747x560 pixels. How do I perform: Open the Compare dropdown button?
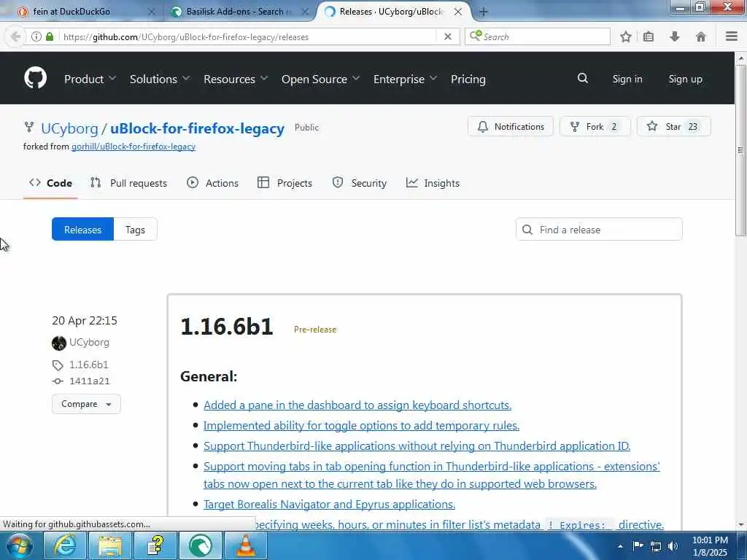coord(86,404)
